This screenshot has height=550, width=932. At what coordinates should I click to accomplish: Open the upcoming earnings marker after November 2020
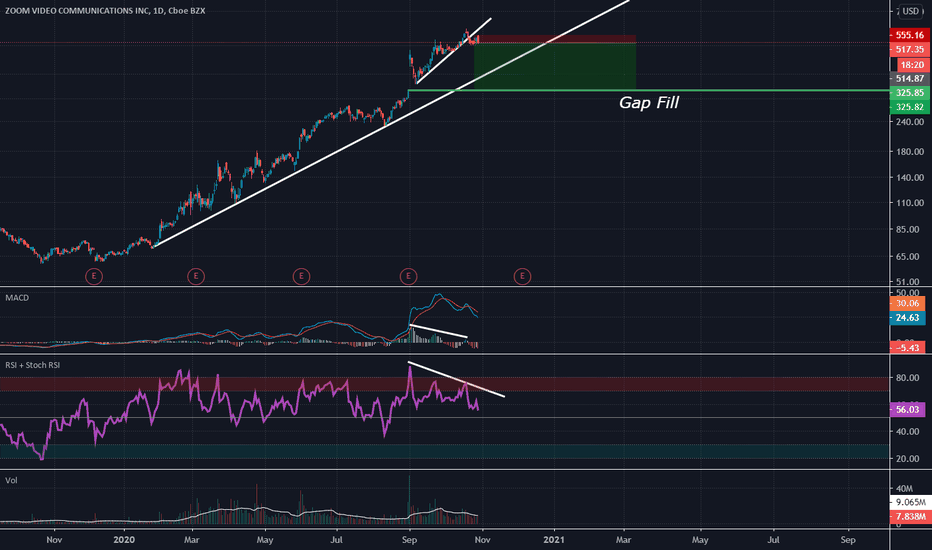[522, 276]
